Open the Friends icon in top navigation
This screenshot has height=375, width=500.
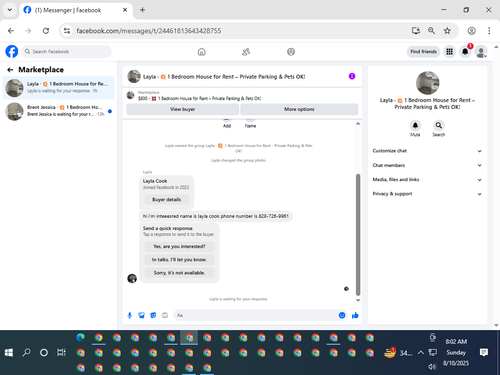[246, 52]
